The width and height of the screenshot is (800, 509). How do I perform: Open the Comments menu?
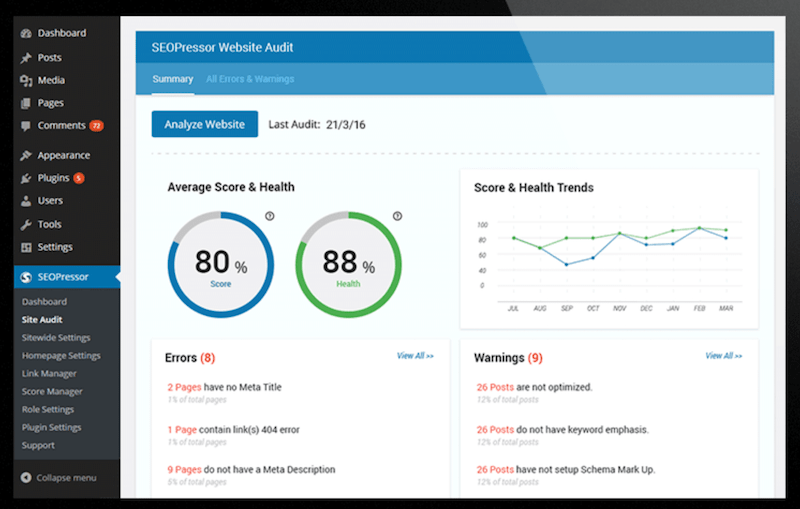coord(61,125)
